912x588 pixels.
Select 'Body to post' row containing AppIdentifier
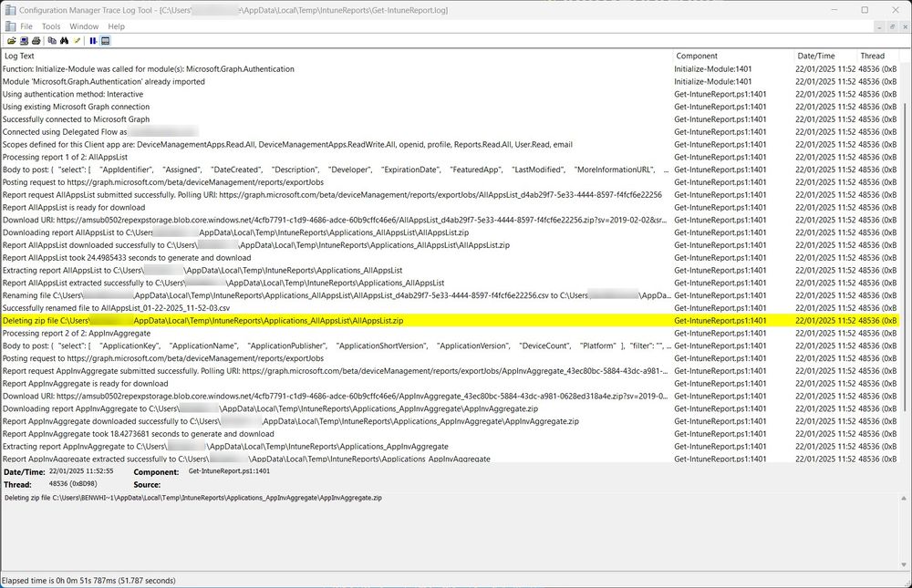pos(451,170)
